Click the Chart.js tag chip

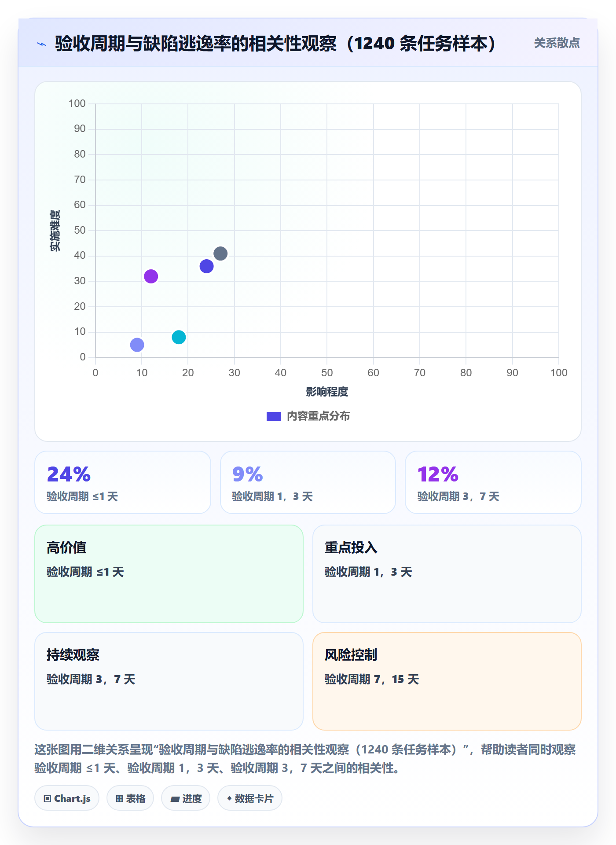click(67, 798)
